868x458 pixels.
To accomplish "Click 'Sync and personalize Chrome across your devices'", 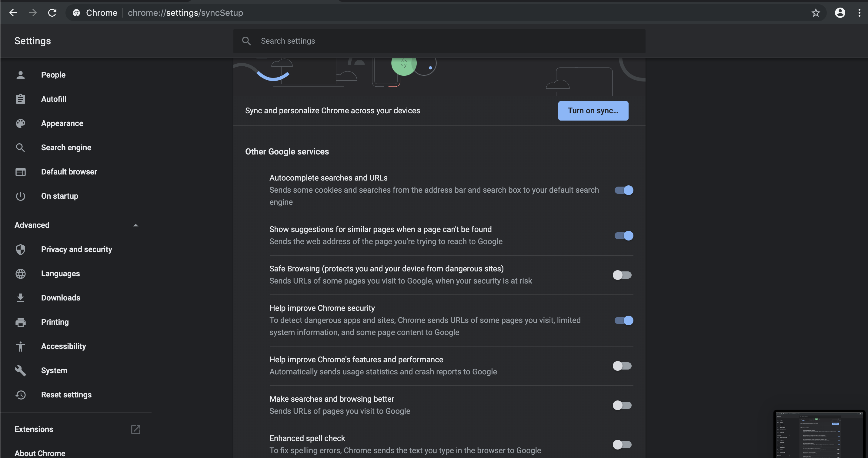I will point(332,111).
